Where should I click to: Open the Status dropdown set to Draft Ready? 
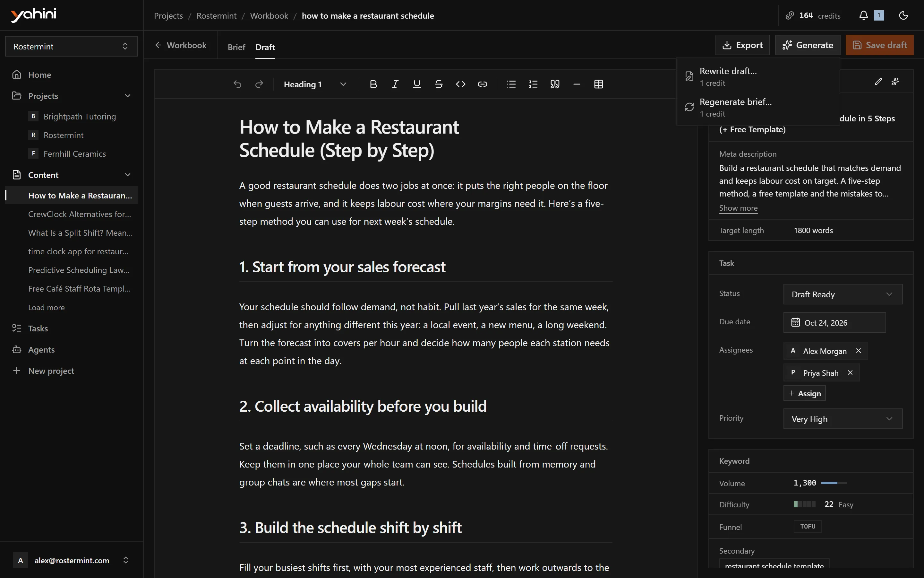(x=843, y=294)
